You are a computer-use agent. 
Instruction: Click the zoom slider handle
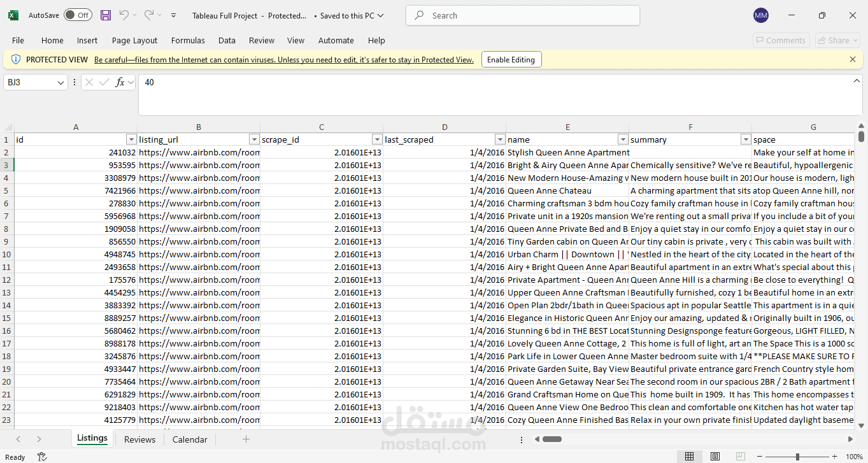797,457
